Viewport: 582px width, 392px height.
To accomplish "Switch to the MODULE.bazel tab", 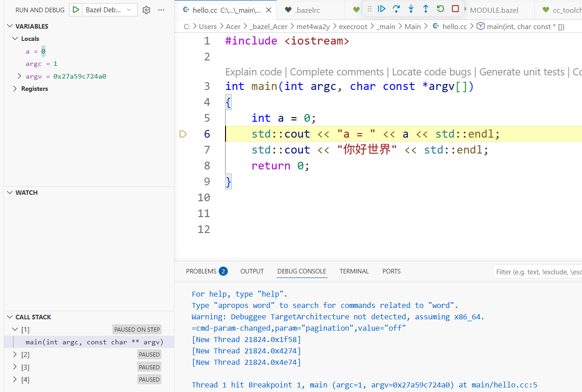I will point(493,10).
